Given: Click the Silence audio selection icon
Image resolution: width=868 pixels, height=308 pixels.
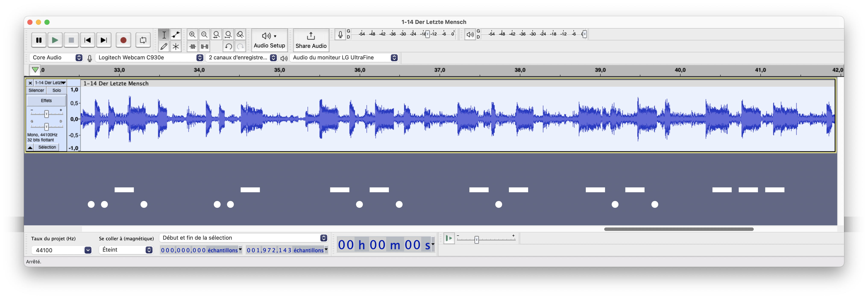Looking at the screenshot, I should click(x=205, y=47).
